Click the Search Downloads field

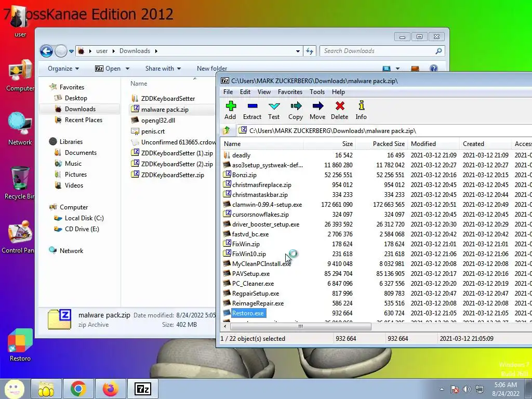click(x=382, y=51)
